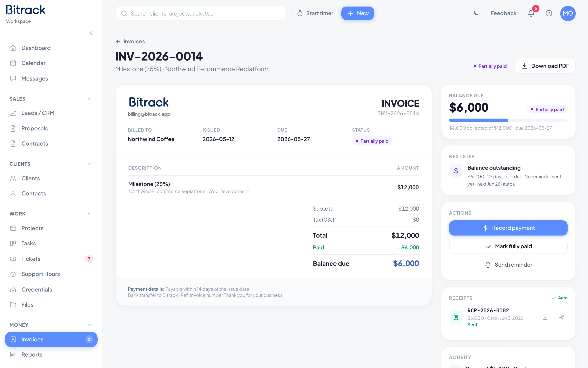
Task: Open Proposals page
Action: pos(51,128)
